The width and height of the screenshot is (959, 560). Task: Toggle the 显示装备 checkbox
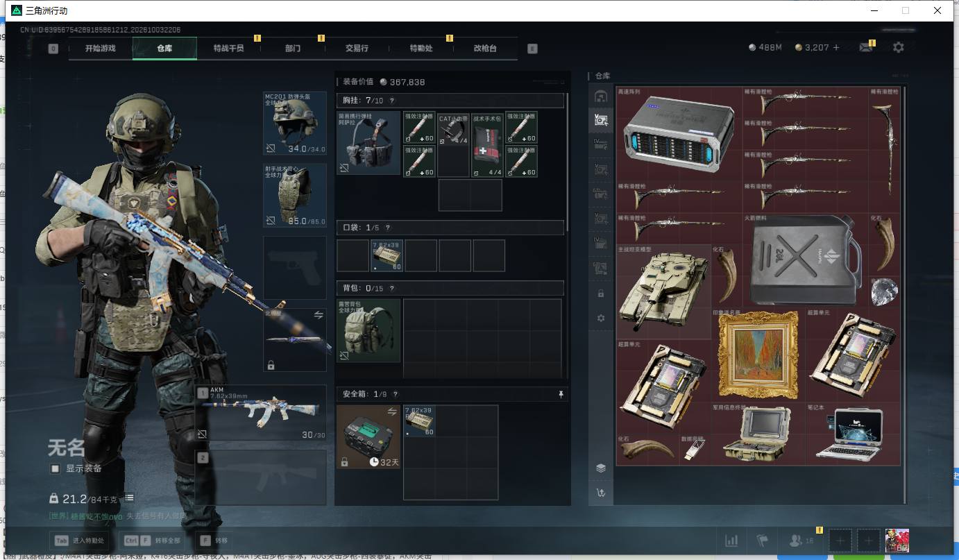tap(55, 469)
